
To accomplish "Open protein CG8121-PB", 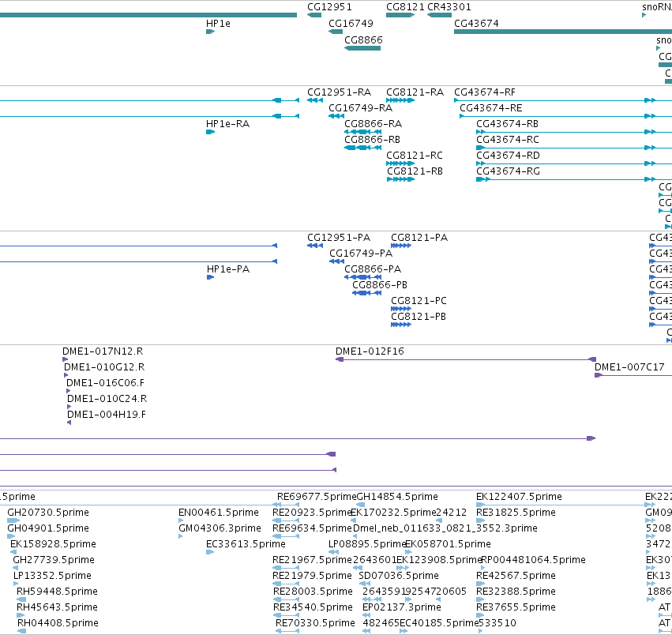I will coord(419,317).
